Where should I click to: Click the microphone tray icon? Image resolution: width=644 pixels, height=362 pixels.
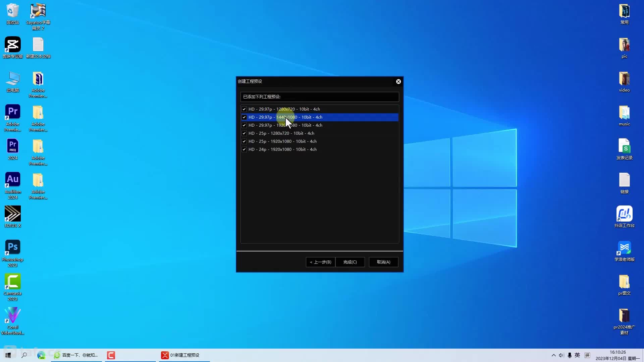(x=570, y=355)
